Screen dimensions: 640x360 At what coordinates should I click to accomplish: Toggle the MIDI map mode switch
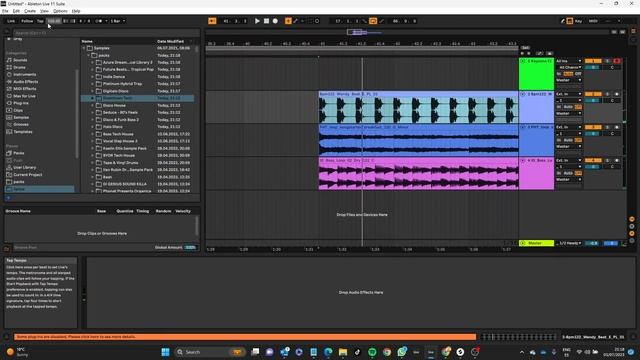click(x=593, y=21)
